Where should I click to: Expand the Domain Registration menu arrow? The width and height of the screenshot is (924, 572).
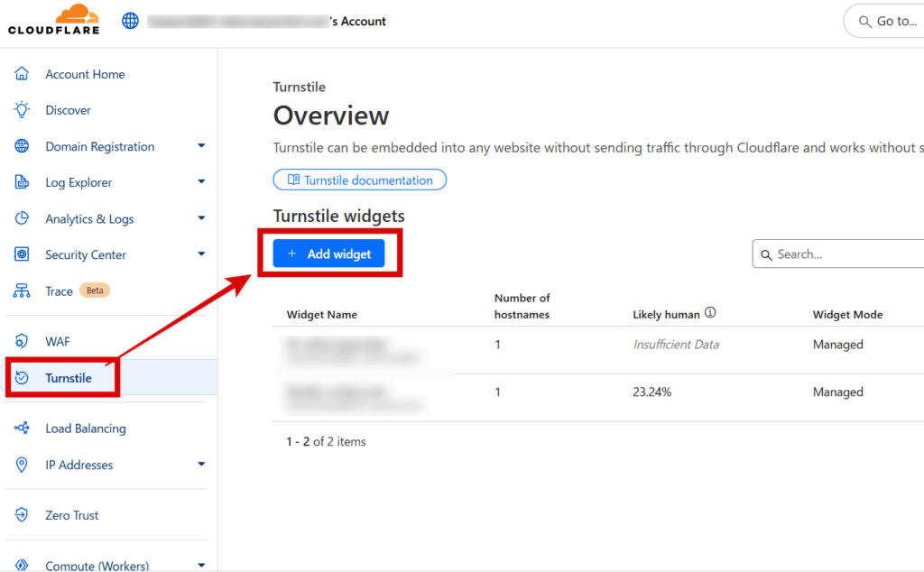click(201, 146)
